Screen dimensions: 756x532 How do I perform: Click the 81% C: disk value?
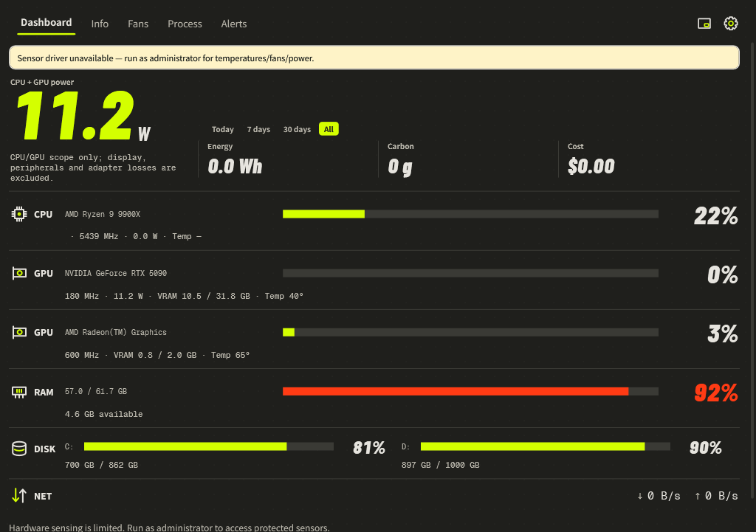[x=369, y=448]
